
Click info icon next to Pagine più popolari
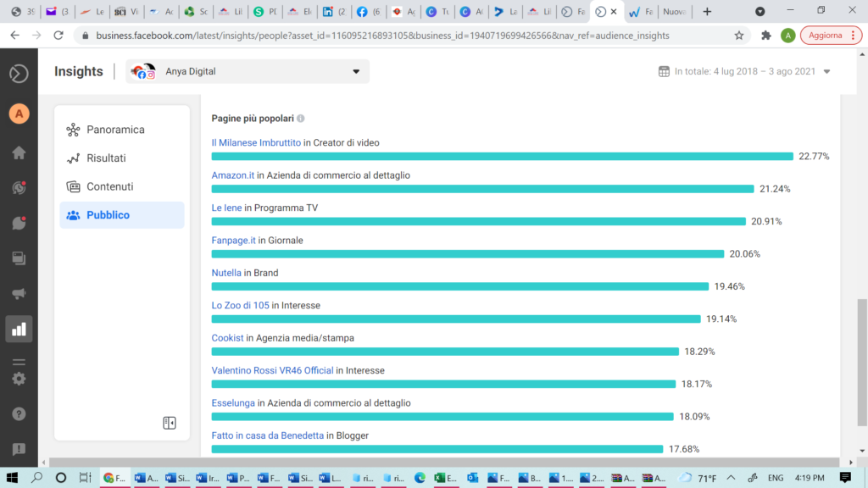pos(301,119)
